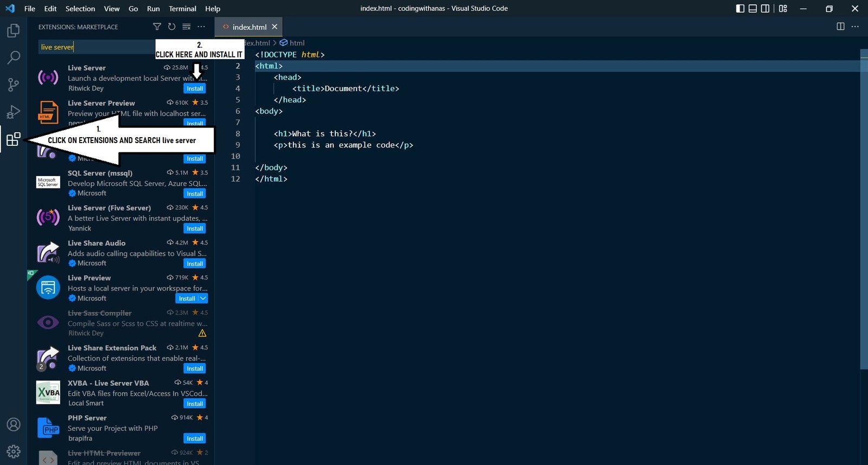Click the XVBA extension icon

pyautogui.click(x=48, y=392)
